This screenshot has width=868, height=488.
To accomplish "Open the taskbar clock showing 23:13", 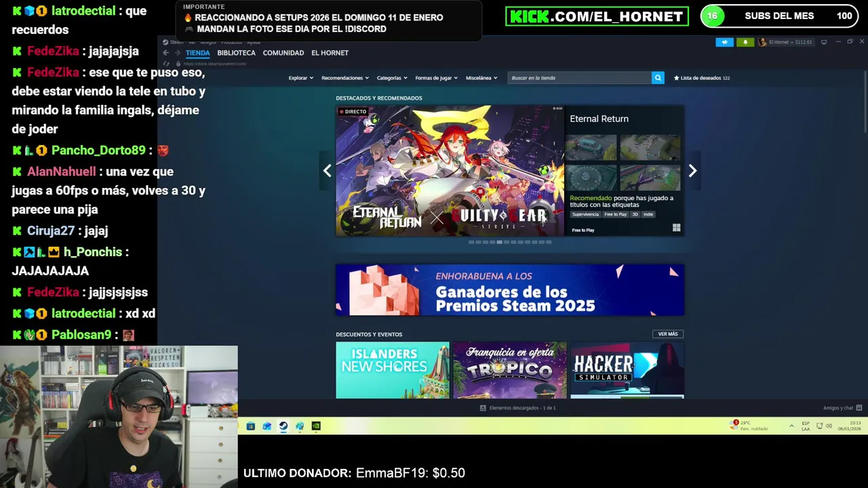I will pos(849,426).
